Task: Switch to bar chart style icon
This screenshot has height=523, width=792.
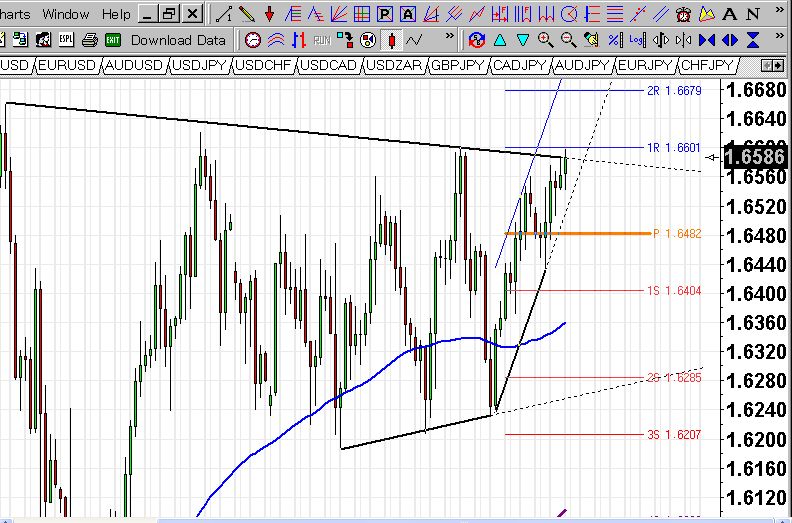Action: coord(299,39)
